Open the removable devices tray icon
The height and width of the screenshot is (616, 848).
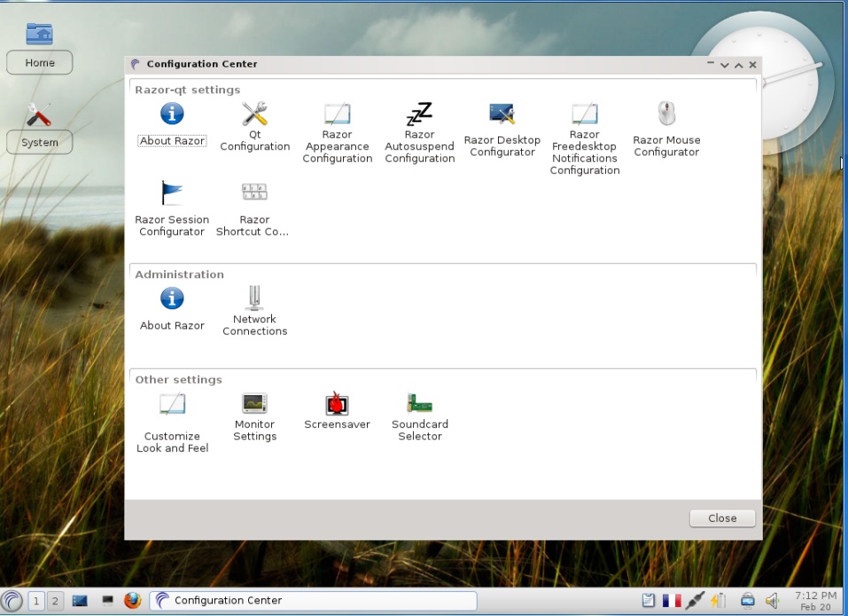[748, 600]
